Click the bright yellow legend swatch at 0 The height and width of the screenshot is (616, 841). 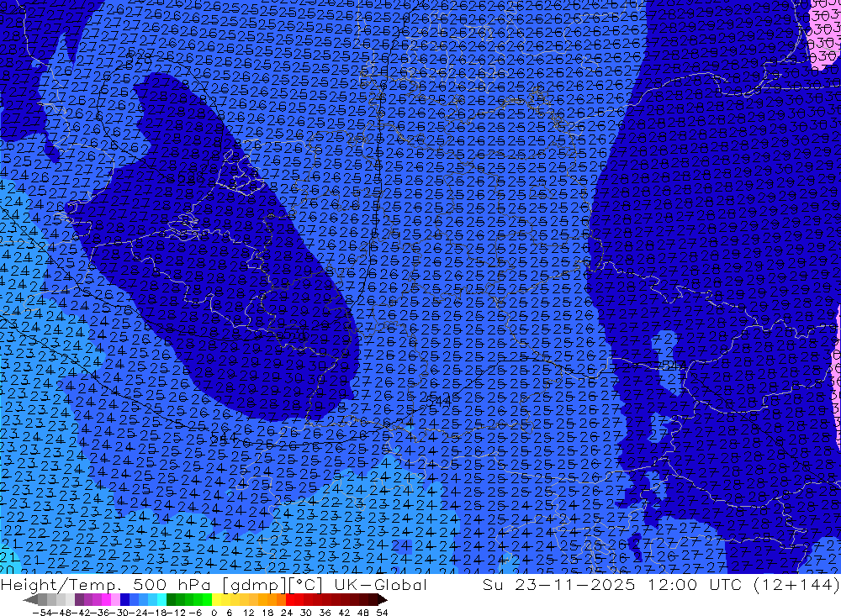pos(217,600)
